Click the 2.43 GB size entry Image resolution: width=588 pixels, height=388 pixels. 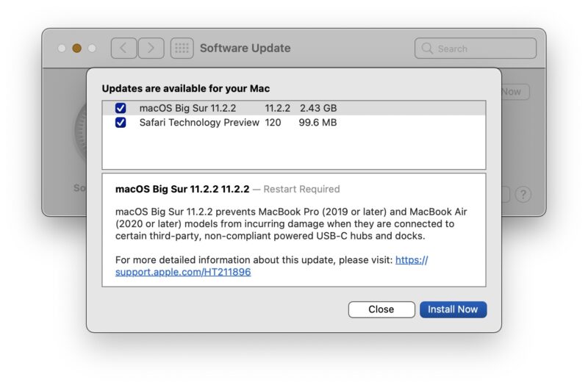318,108
